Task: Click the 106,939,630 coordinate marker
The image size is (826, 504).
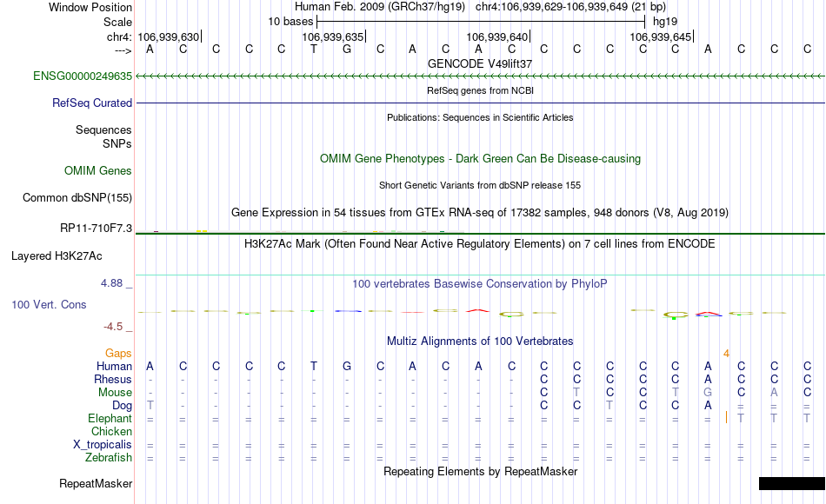Action: point(169,36)
